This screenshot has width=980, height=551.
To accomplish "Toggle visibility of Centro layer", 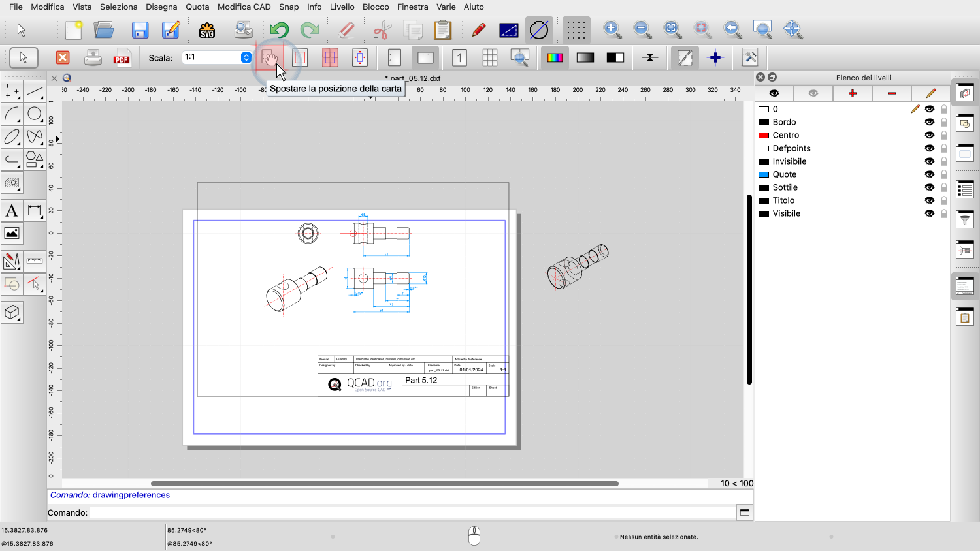I will point(929,135).
